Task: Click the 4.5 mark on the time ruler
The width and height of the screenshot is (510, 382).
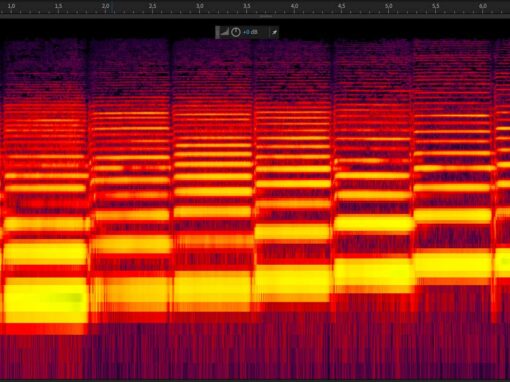Action: point(341,6)
